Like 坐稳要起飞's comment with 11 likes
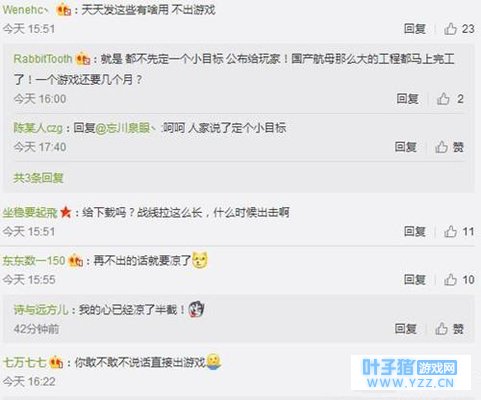 [450, 231]
